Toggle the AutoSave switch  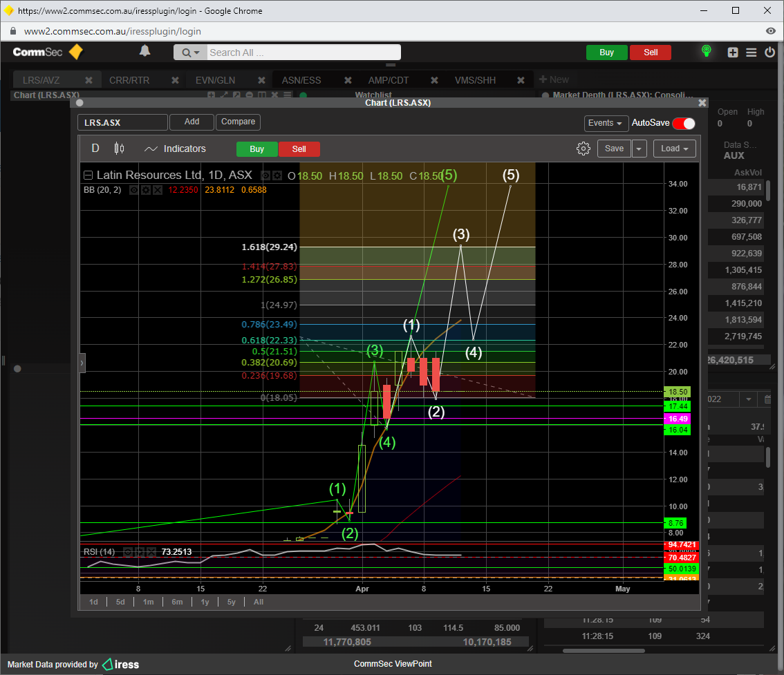683,123
